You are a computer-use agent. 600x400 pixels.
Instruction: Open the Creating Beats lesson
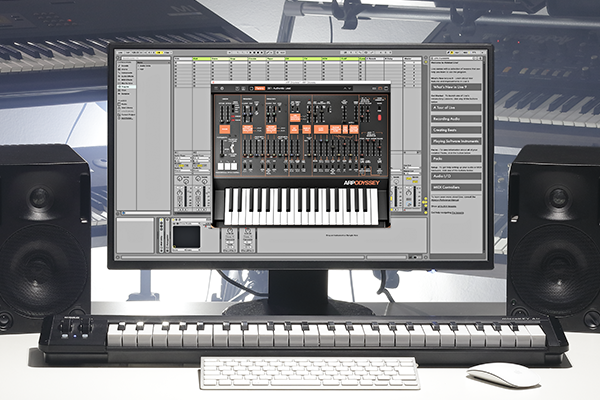(x=456, y=130)
